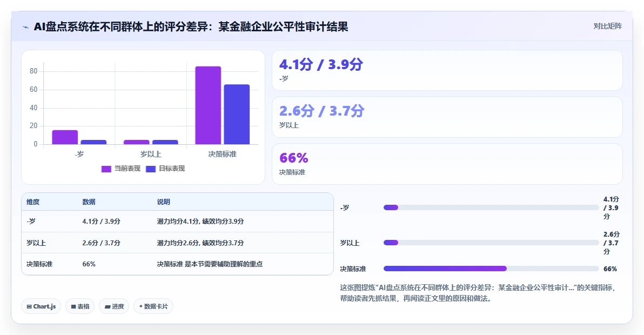Select the Chart.js tag
Viewport: 644px width, 335px height.
(x=41, y=306)
